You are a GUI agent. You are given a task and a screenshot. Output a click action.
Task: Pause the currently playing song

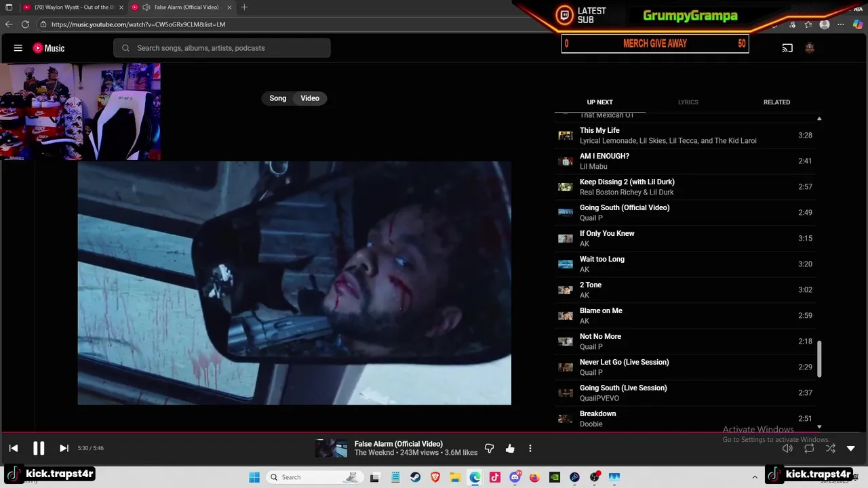[39, 448]
